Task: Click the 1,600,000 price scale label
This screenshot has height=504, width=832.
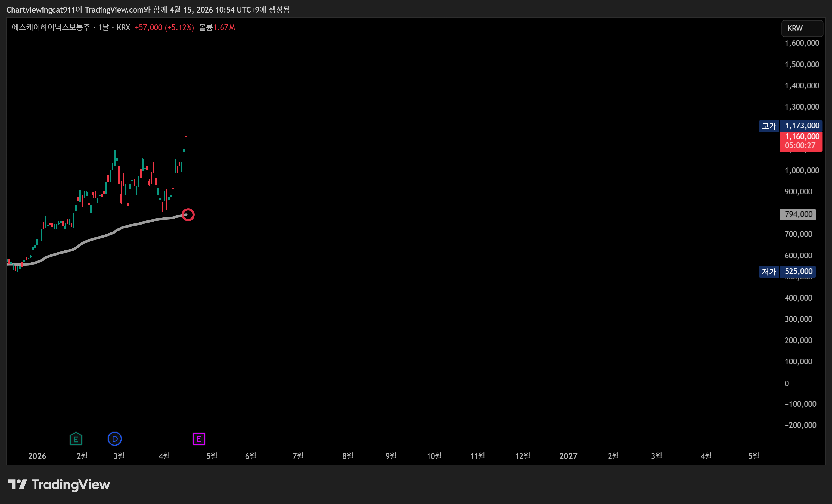Action: click(802, 43)
